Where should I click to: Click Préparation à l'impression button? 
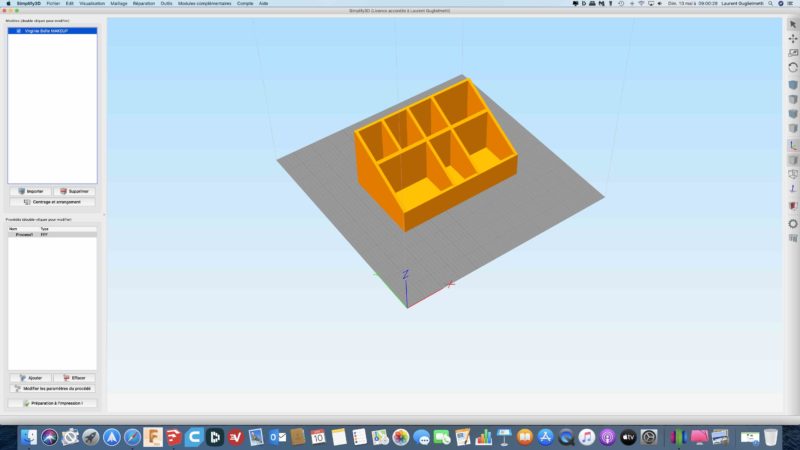52,403
